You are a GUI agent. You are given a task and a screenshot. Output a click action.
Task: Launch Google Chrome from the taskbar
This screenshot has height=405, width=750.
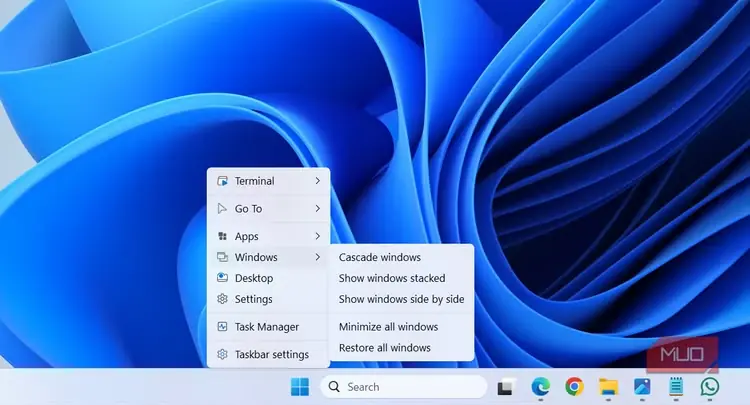[x=574, y=386]
